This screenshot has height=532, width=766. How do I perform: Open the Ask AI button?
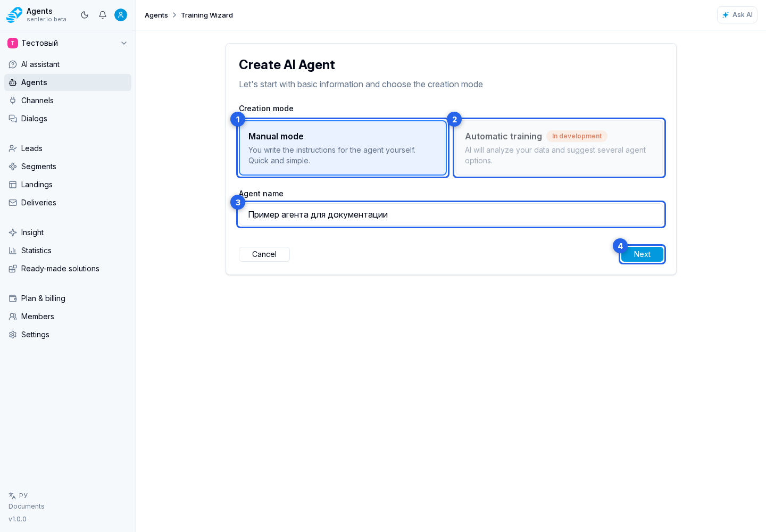[737, 15]
